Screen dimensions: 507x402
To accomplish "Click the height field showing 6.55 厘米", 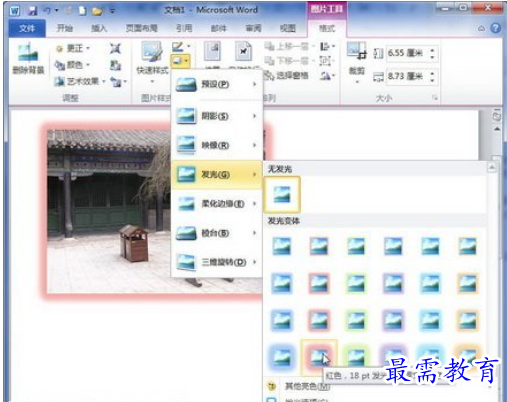I will point(407,53).
